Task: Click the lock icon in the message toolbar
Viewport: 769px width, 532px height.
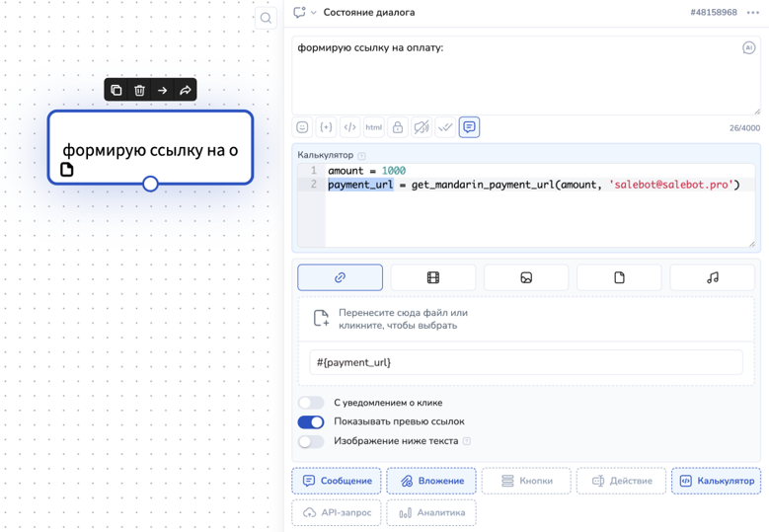Action: 398,127
